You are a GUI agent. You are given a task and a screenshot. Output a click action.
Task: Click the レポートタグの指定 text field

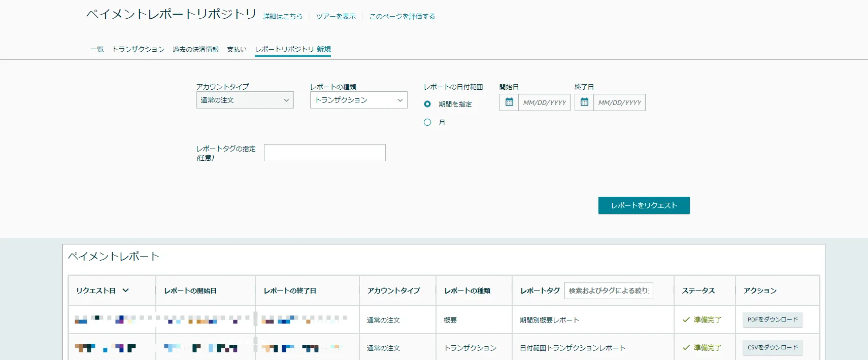(325, 153)
